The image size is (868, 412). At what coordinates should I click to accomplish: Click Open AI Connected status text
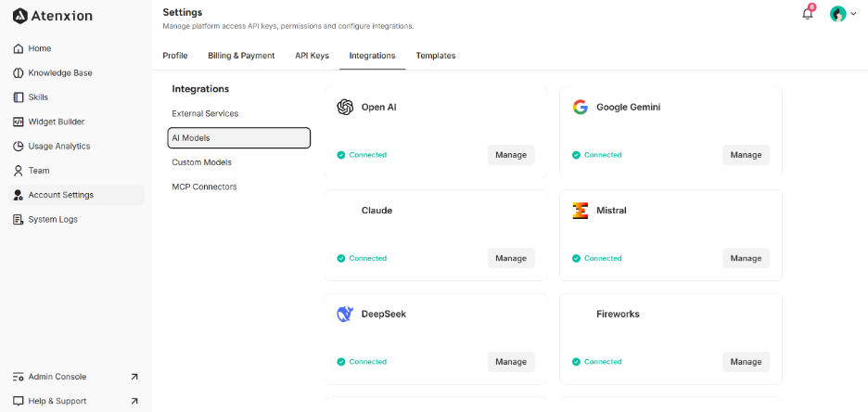tap(367, 155)
